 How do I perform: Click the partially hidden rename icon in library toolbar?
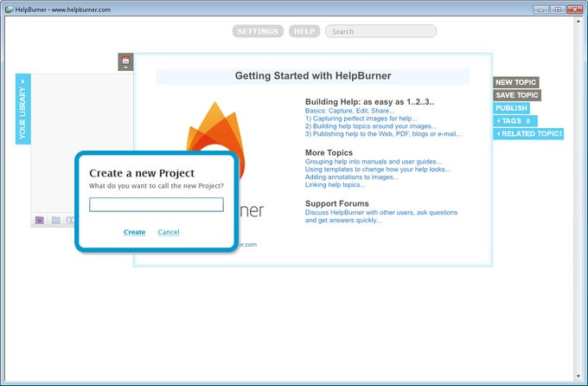pos(70,220)
